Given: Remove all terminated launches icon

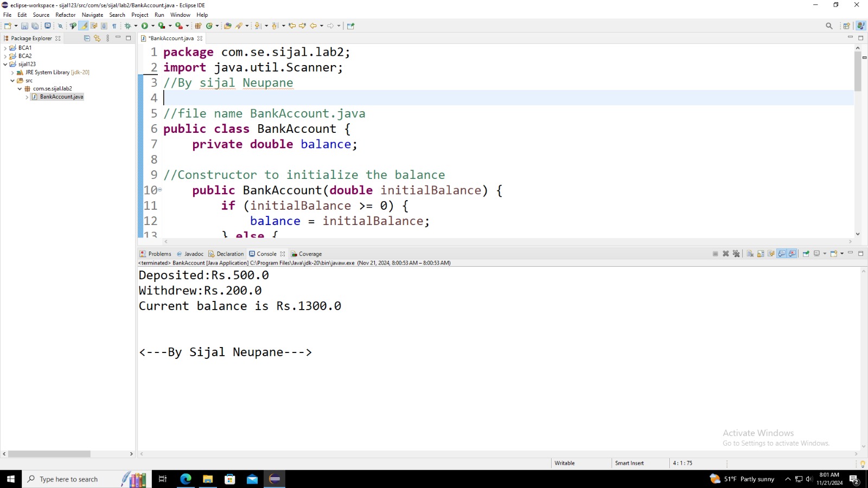Looking at the screenshot, I should pyautogui.click(x=736, y=253).
